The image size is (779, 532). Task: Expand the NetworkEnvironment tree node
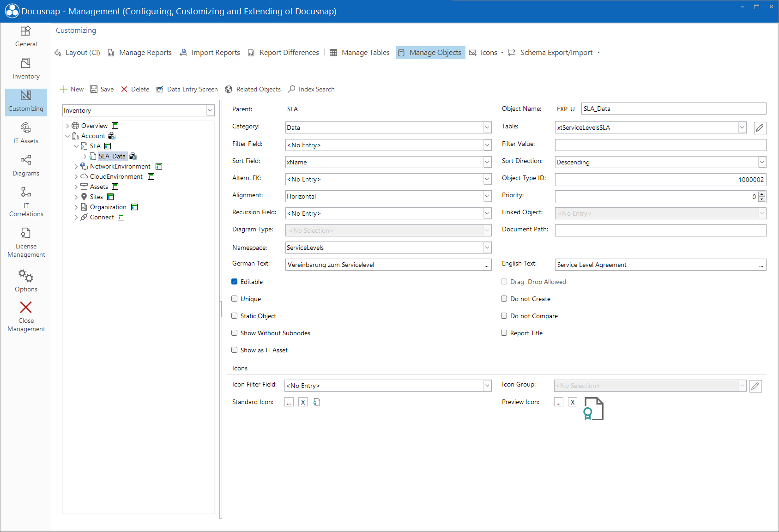pos(76,166)
